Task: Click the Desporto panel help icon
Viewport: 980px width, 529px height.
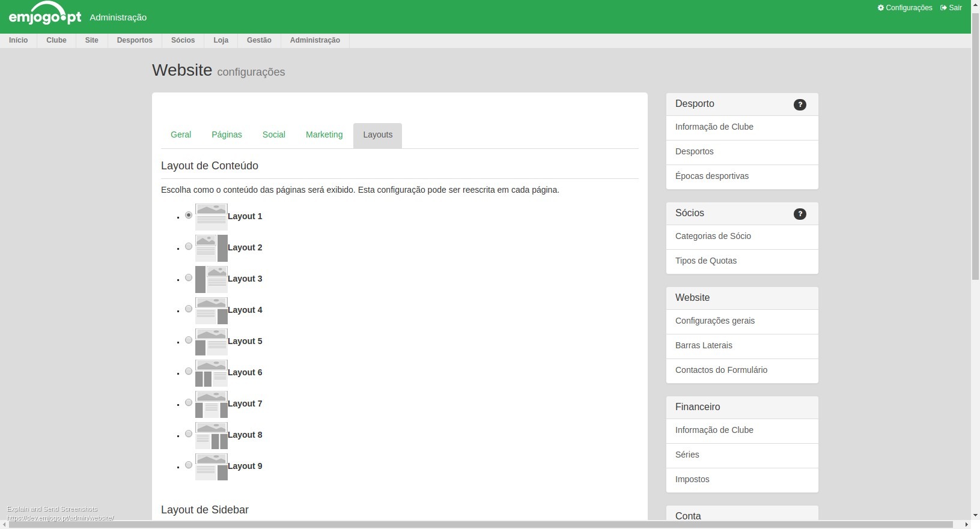Action: click(x=800, y=104)
